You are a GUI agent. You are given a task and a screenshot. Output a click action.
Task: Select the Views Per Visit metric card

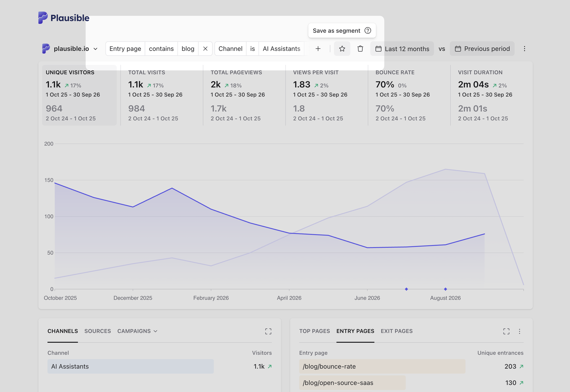(x=327, y=95)
